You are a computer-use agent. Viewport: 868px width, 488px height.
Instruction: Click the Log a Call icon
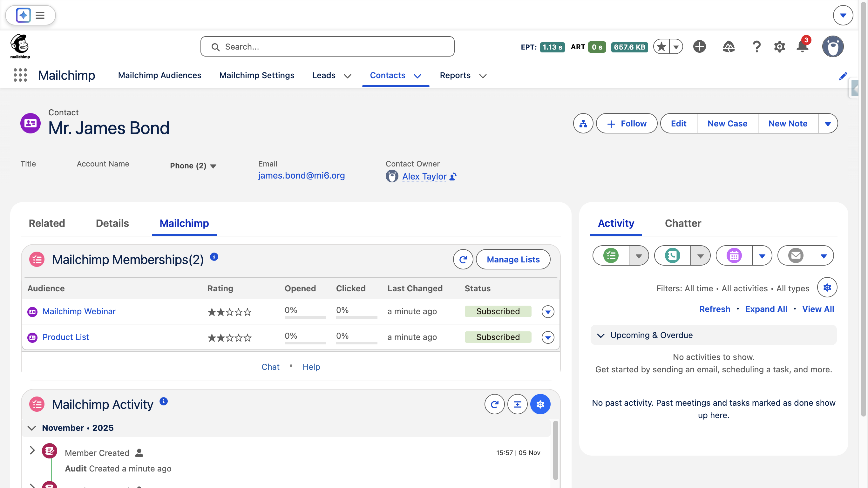[x=672, y=255]
